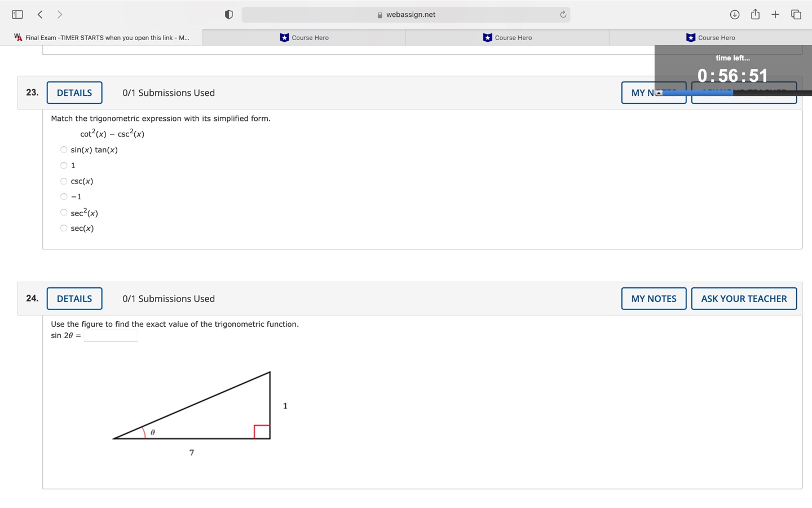Open DETAILS for question 24
Image resolution: width=812 pixels, height=508 pixels.
click(x=74, y=299)
